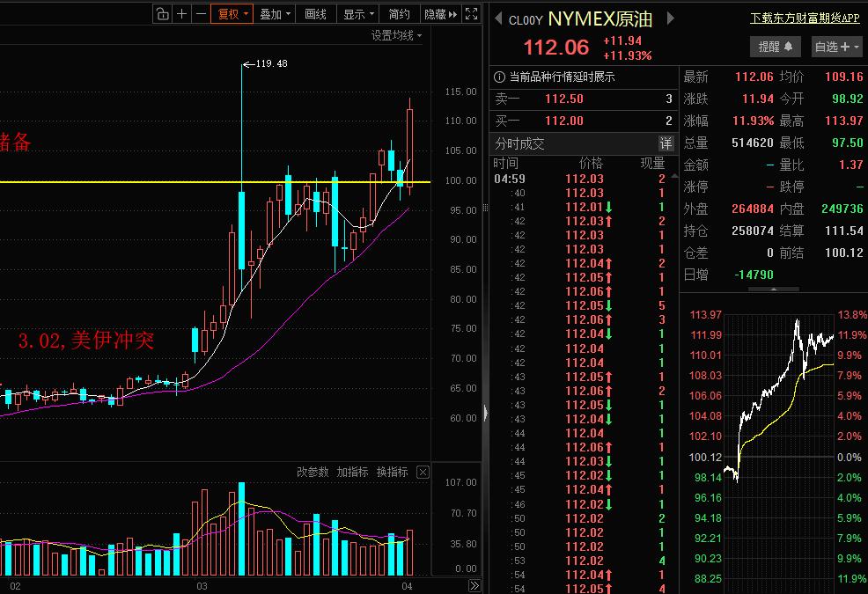Image resolution: width=868 pixels, height=594 pixels.
Task: Click the 均价 value 109.16
Action: click(844, 77)
